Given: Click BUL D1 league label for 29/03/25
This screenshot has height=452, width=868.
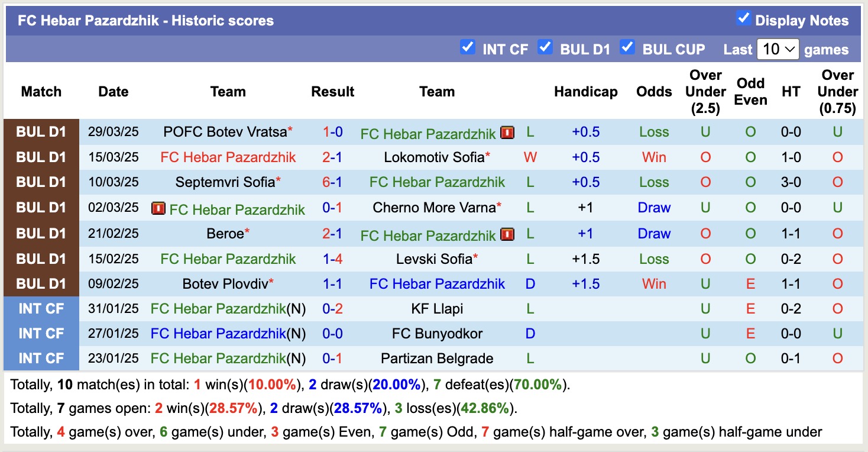Looking at the screenshot, I should click(41, 132).
